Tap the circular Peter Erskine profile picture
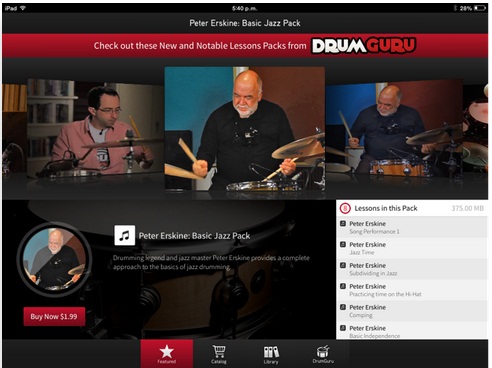This screenshot has height=368, width=492. tap(54, 259)
